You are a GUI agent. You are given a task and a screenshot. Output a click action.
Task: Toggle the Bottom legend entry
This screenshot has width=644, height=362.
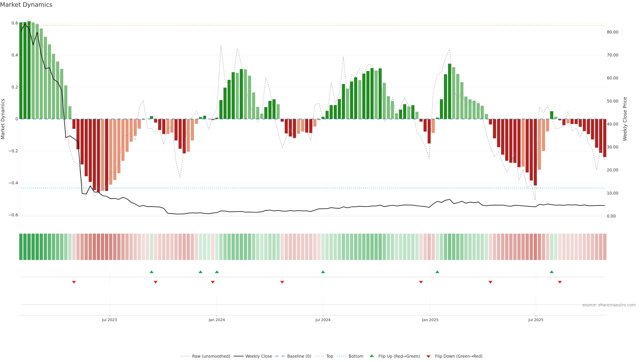356,356
